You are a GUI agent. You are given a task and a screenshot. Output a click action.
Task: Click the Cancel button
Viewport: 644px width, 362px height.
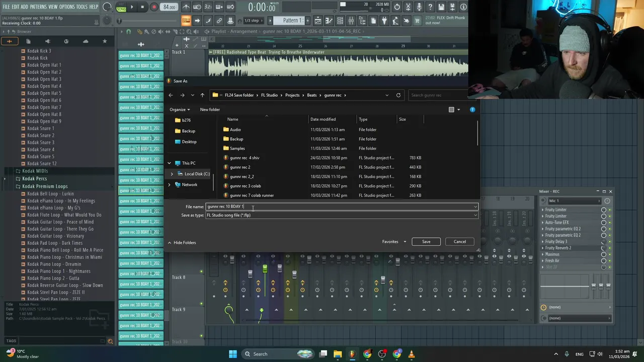click(x=460, y=242)
